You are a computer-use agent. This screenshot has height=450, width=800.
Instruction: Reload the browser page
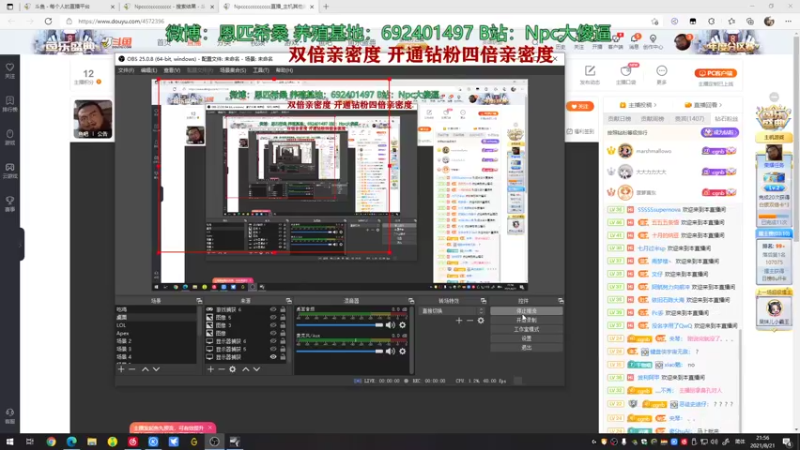click(x=48, y=21)
